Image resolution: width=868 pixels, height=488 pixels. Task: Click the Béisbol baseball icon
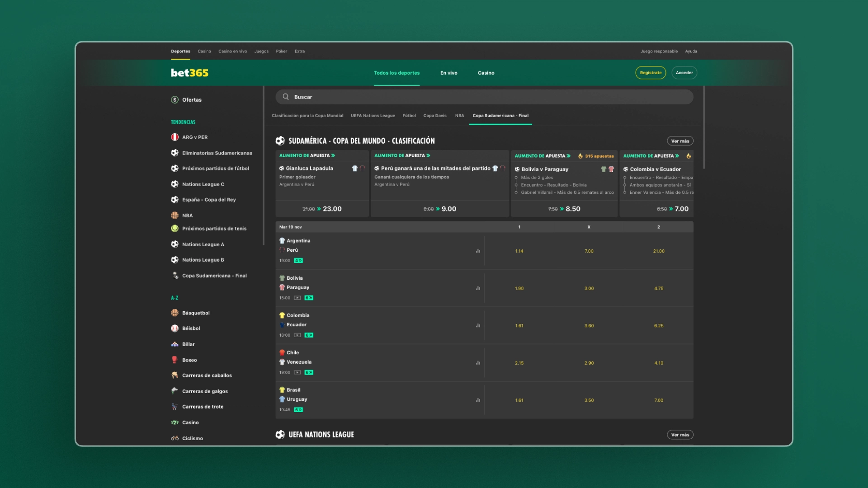point(175,328)
